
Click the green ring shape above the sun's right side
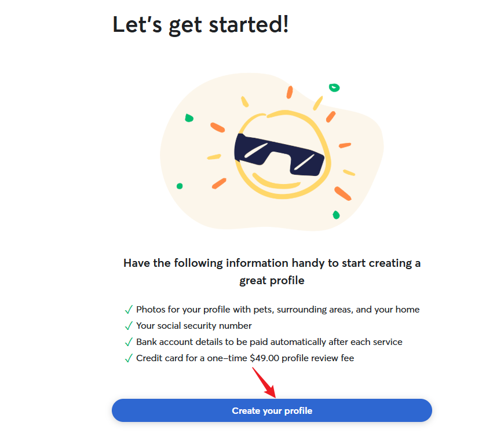[x=334, y=88]
